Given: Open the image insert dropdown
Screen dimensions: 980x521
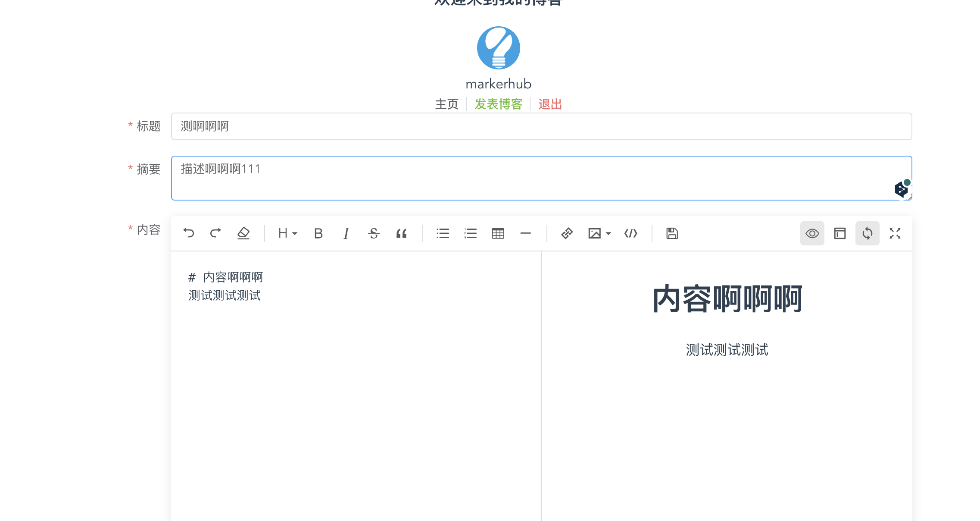Looking at the screenshot, I should pos(599,233).
